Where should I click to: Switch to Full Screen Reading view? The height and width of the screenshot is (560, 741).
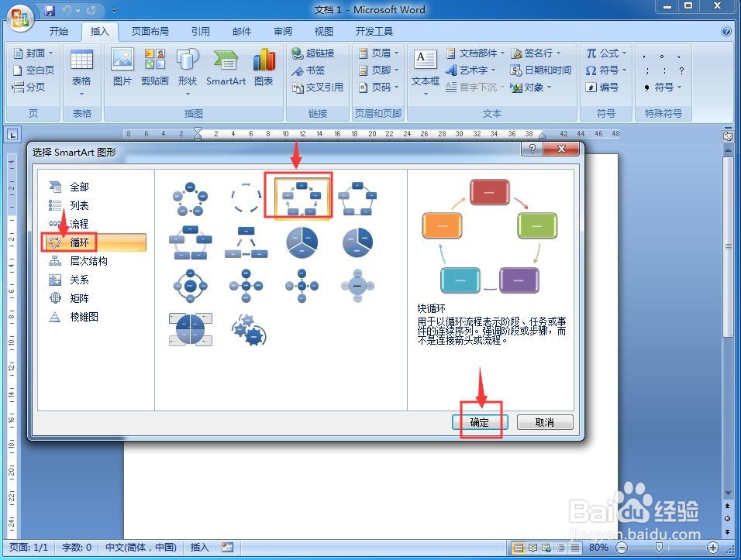[x=532, y=548]
